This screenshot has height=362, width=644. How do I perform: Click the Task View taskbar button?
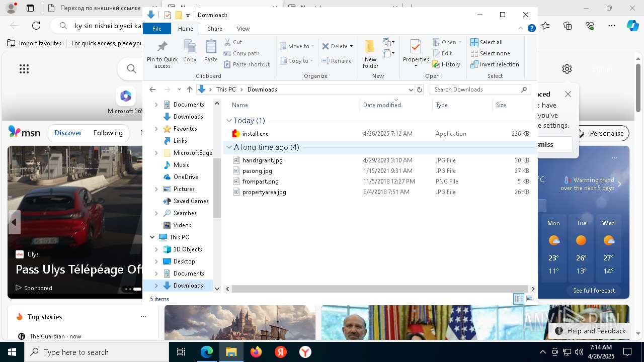point(181,352)
